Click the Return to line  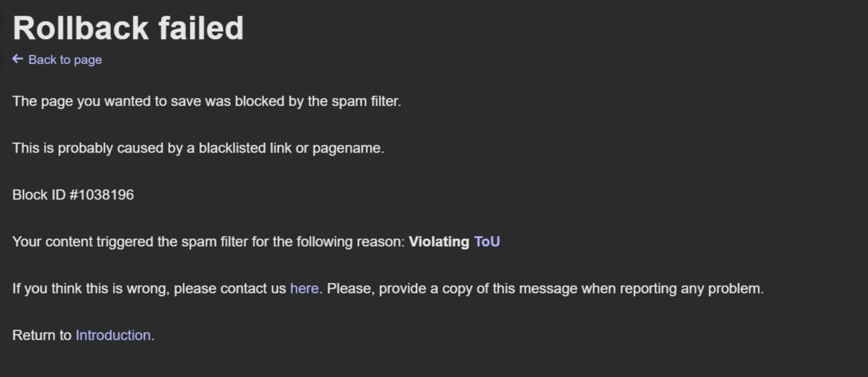point(42,335)
